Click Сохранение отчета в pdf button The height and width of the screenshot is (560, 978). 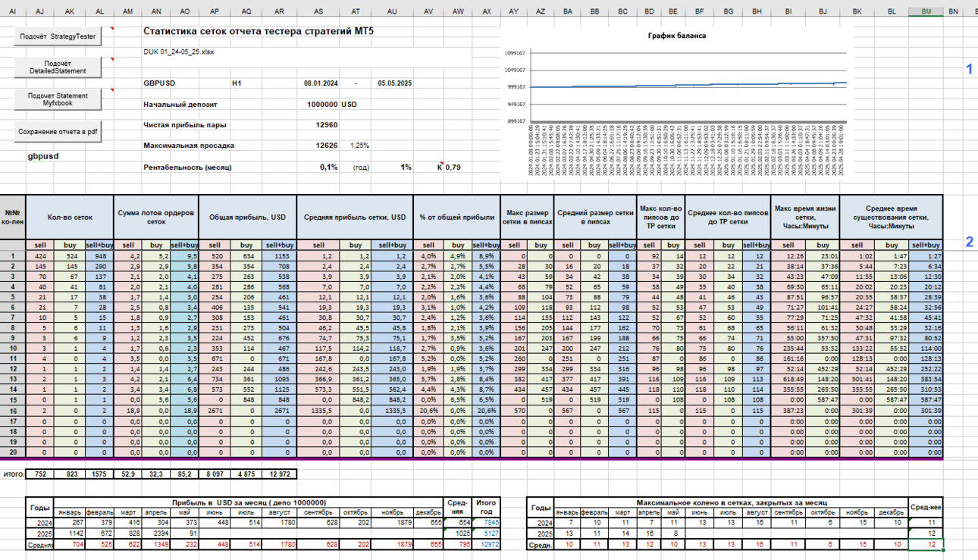pyautogui.click(x=58, y=131)
